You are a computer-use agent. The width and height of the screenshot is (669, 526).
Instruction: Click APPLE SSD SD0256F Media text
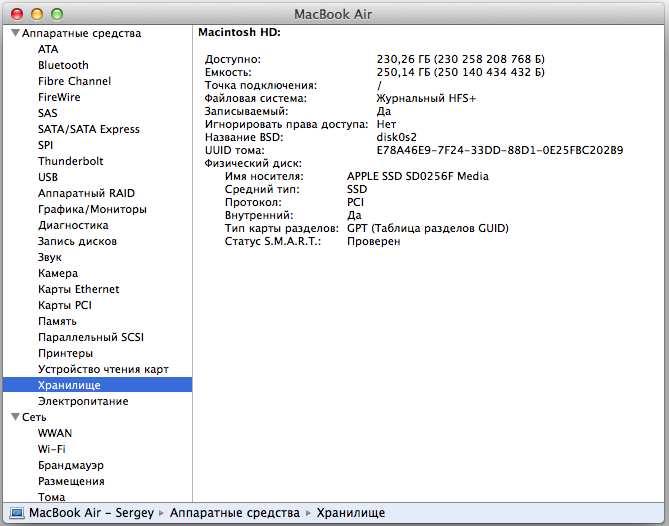[418, 176]
